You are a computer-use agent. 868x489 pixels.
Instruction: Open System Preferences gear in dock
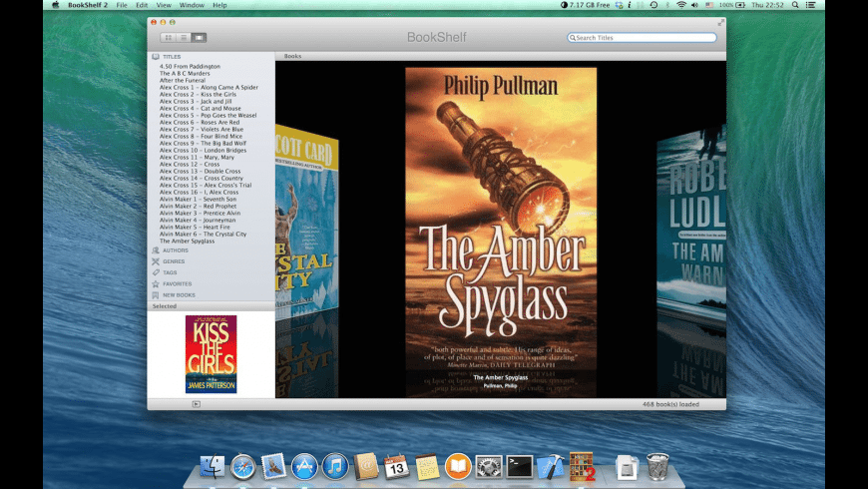[489, 466]
